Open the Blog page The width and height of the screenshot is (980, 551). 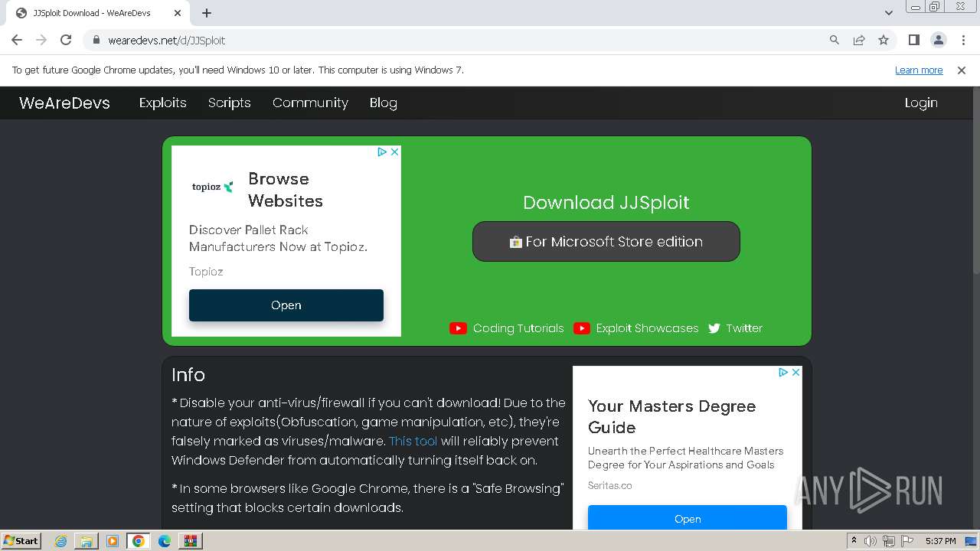384,103
